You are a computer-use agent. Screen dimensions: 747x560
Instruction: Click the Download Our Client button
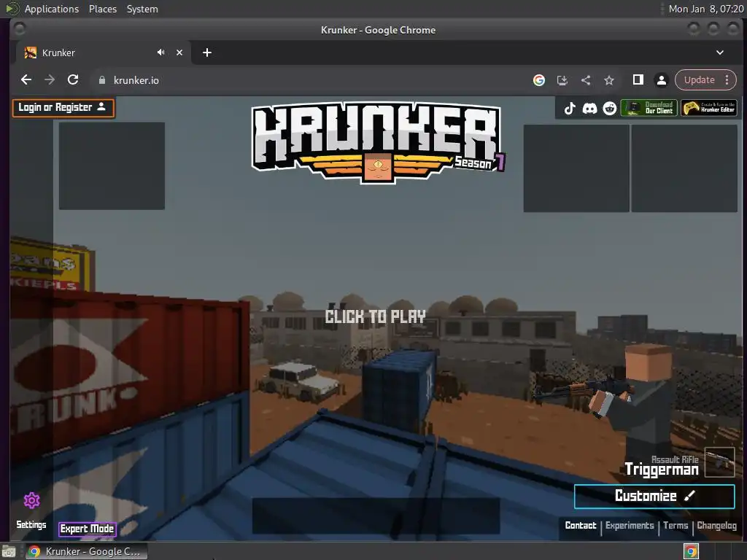coord(649,108)
